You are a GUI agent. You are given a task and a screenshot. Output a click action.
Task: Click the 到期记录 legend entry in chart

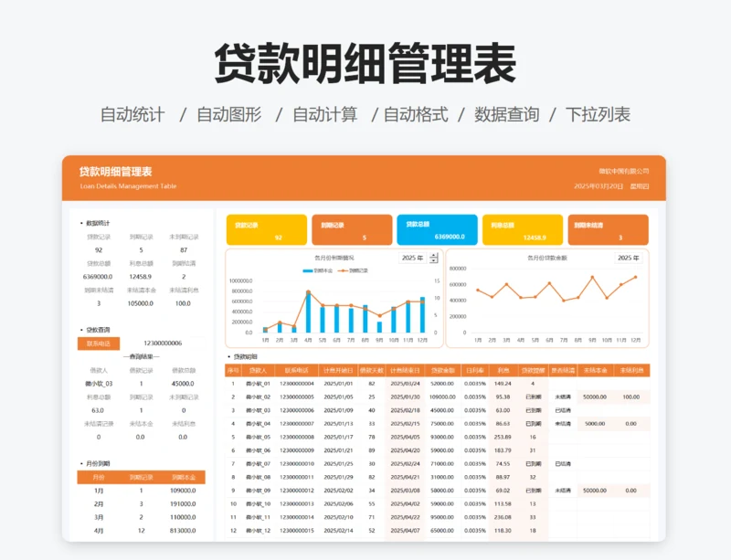[353, 270]
